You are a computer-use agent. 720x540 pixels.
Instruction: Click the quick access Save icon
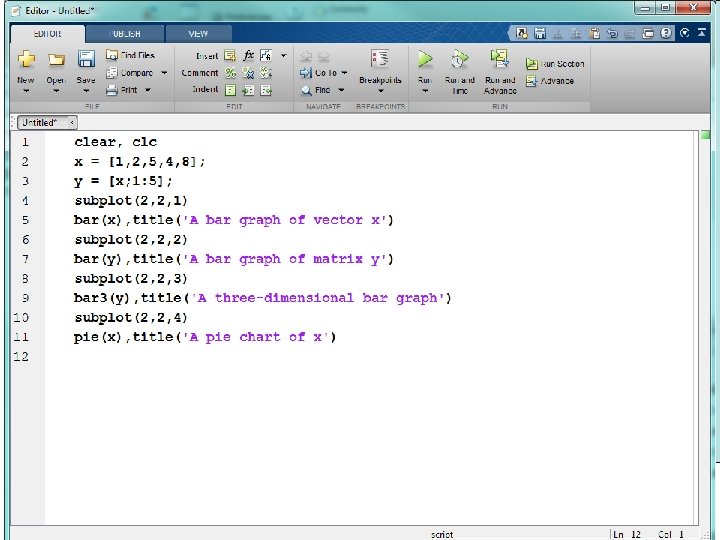(x=540, y=33)
